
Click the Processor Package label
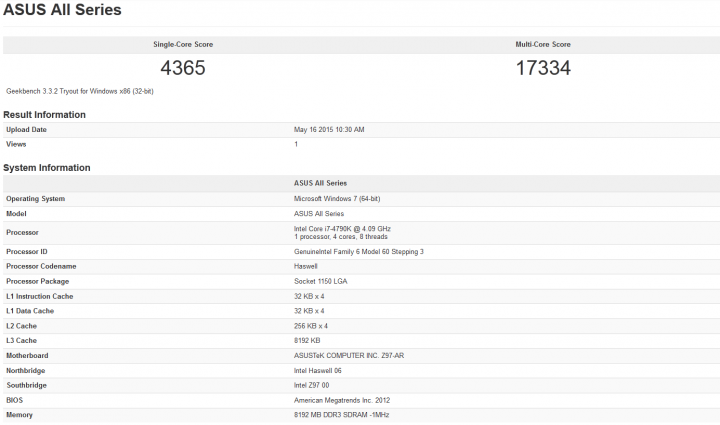pos(38,281)
